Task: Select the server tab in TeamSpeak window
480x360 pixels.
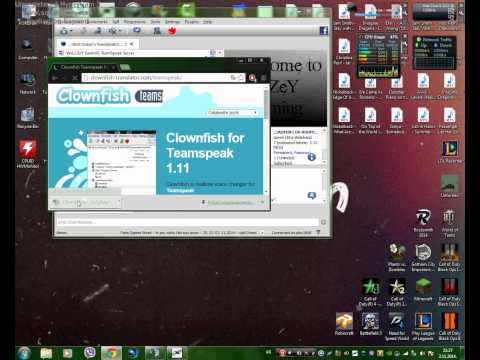Action: tap(97, 44)
